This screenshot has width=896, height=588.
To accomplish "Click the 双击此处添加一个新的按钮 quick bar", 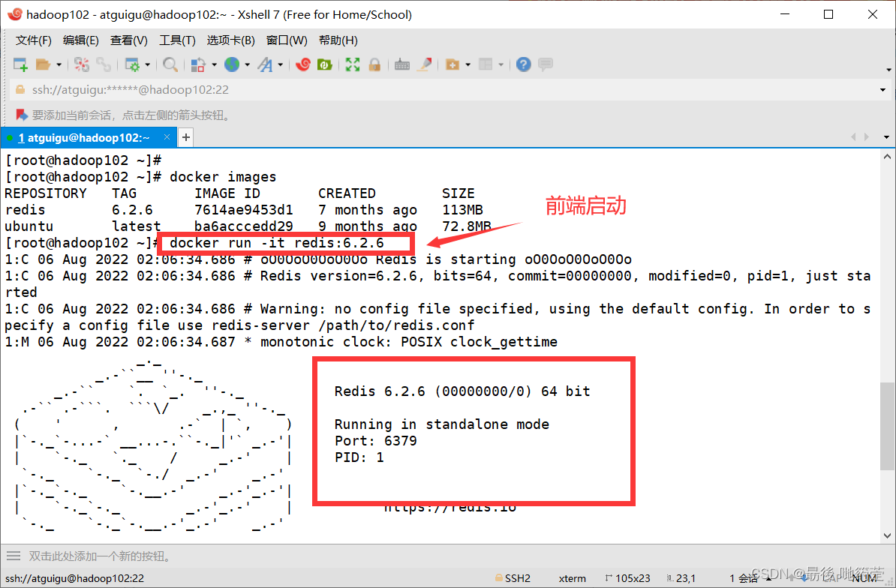I will 100,556.
